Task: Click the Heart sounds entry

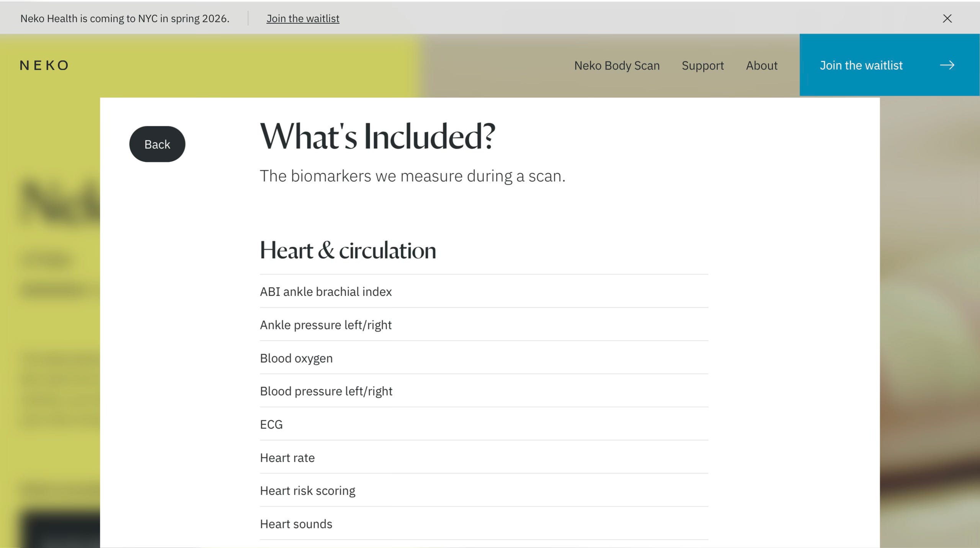Action: pyautogui.click(x=484, y=524)
